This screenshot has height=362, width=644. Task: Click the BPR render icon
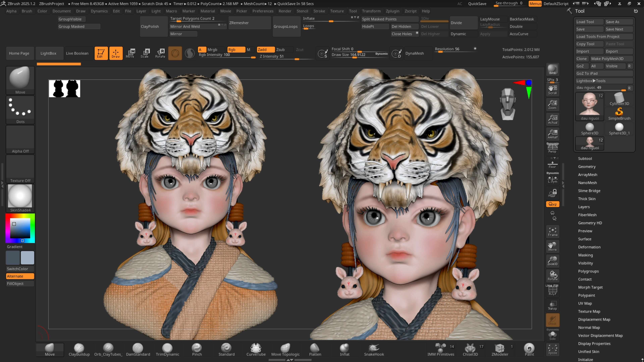552,69
